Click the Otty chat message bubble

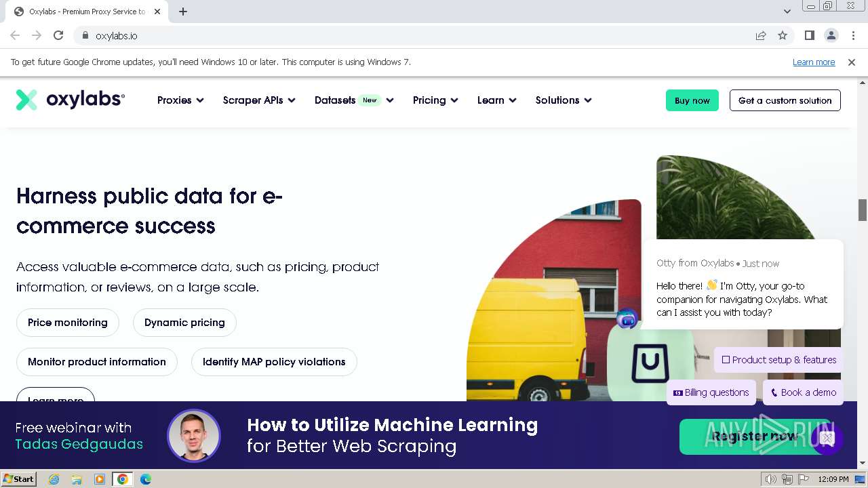[x=743, y=285]
